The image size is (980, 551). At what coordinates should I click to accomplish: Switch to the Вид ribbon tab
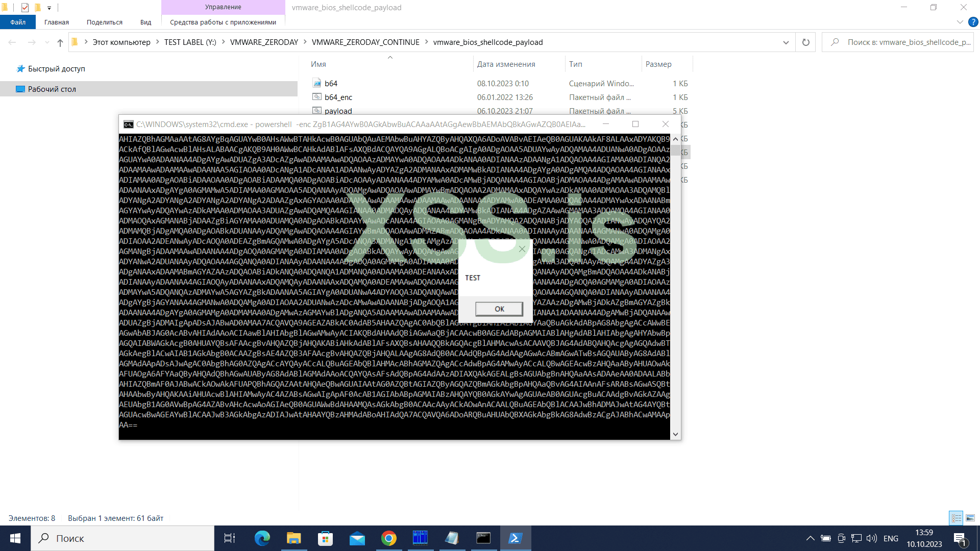tap(145, 22)
